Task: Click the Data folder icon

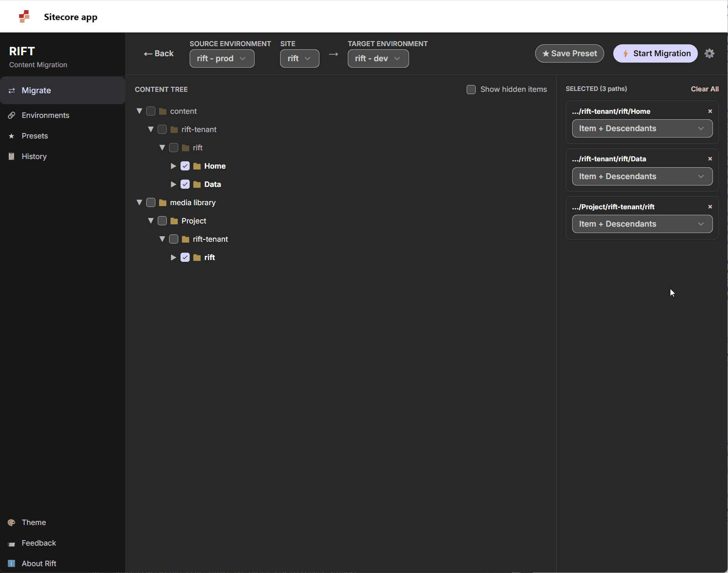Action: 197,184
